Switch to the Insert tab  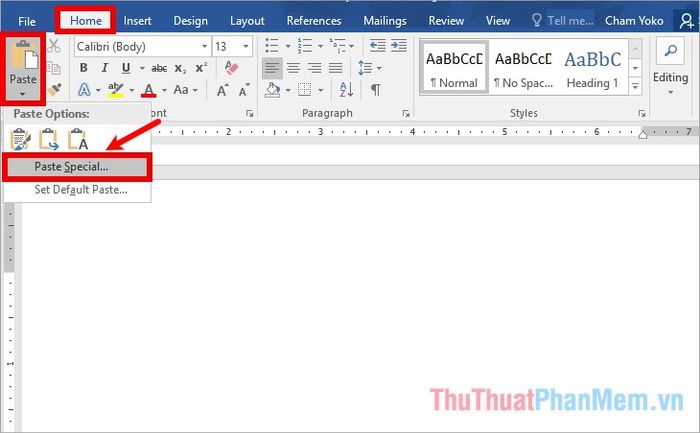[138, 21]
